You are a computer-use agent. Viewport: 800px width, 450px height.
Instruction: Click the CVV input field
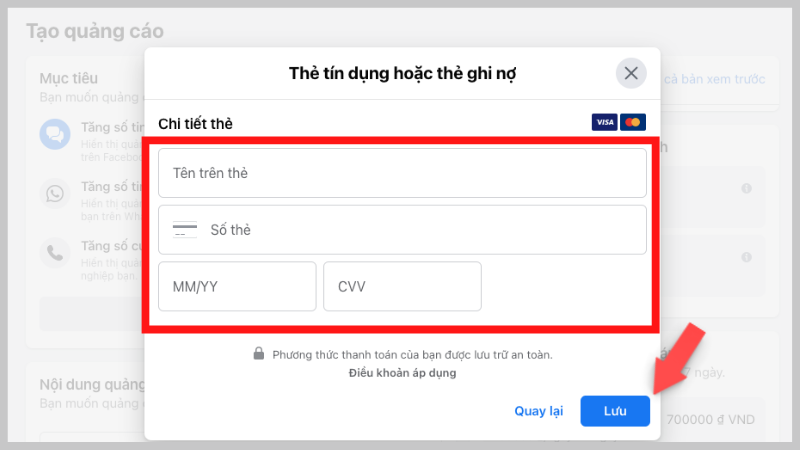click(402, 286)
